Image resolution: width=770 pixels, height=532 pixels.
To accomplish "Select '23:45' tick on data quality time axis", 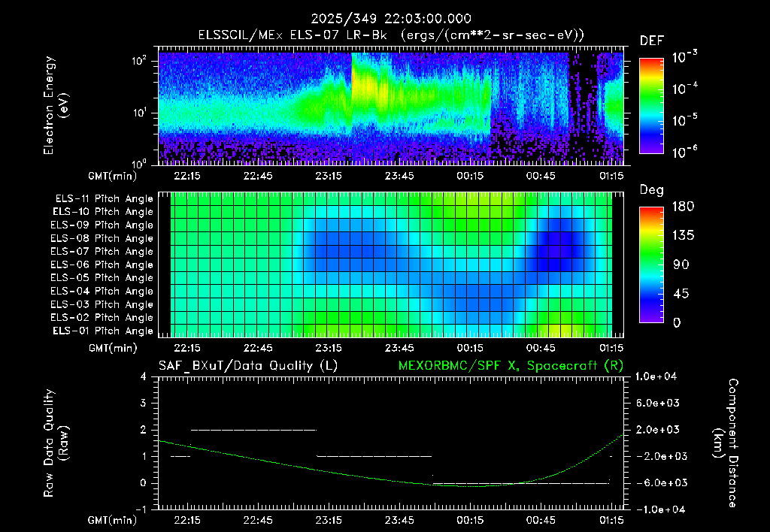I will (399, 520).
